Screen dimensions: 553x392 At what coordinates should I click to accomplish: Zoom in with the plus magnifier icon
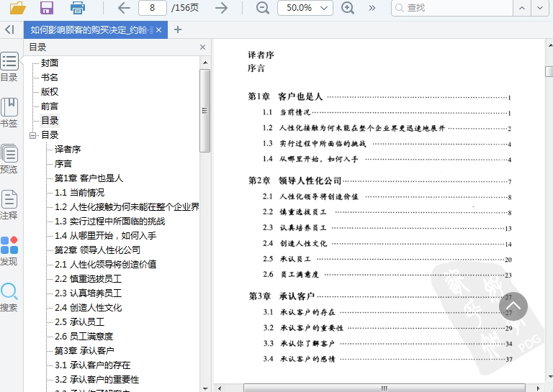coord(347,8)
